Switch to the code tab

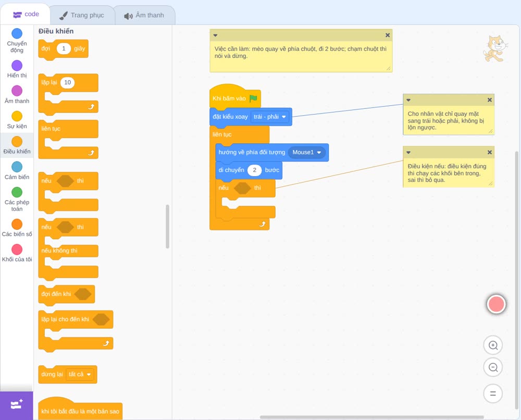(x=26, y=14)
